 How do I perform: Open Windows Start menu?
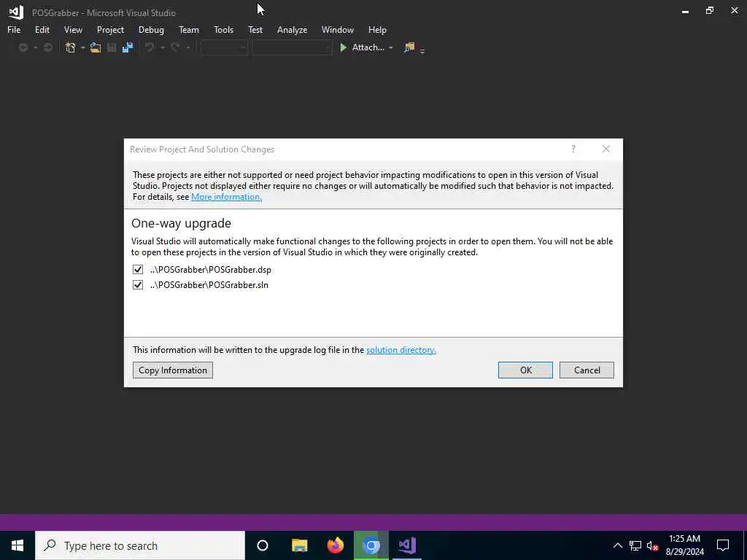coord(18,545)
